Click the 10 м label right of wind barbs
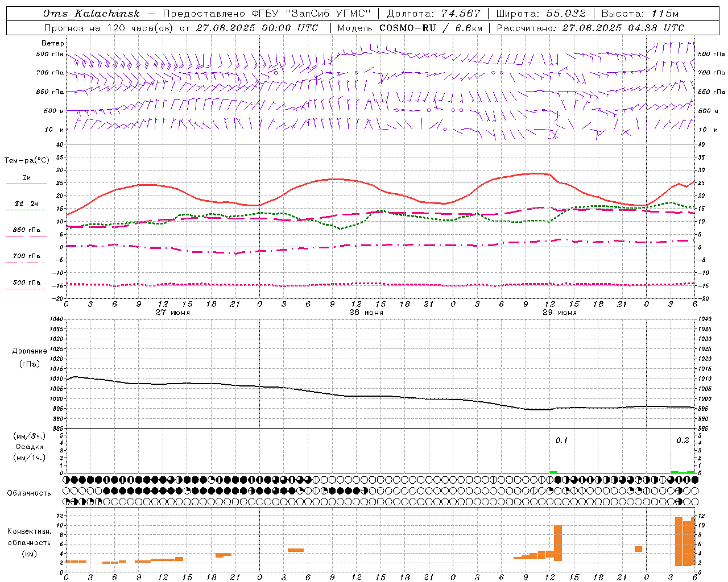This screenshot has height=582, width=728. [708, 130]
